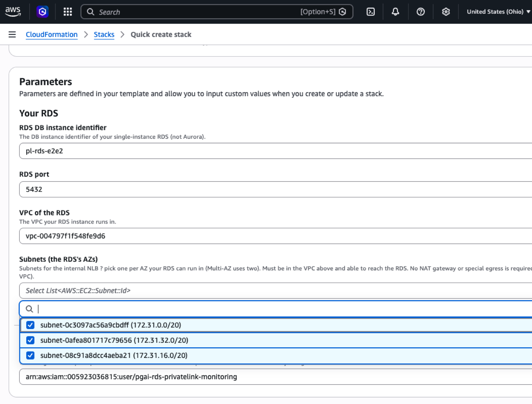Click the search magnifier in top bar
532x404 pixels.
(90, 12)
